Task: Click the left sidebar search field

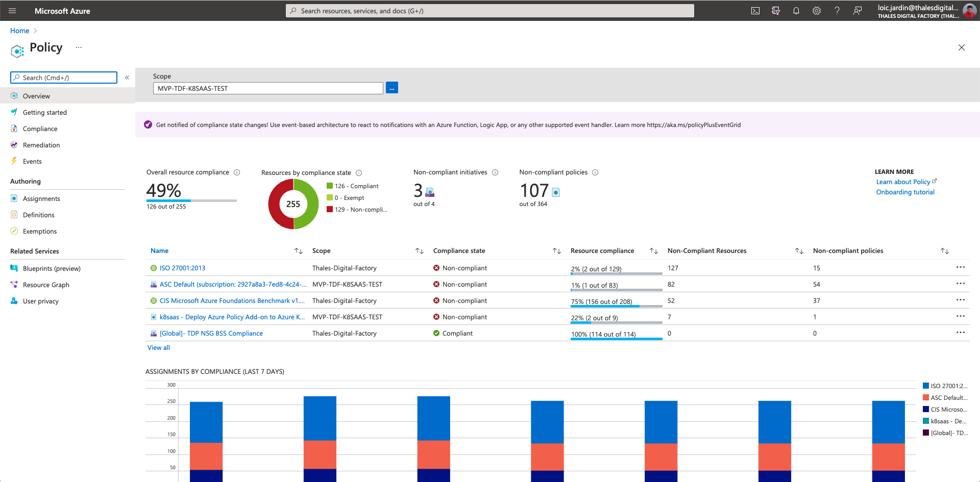Action: click(x=64, y=78)
